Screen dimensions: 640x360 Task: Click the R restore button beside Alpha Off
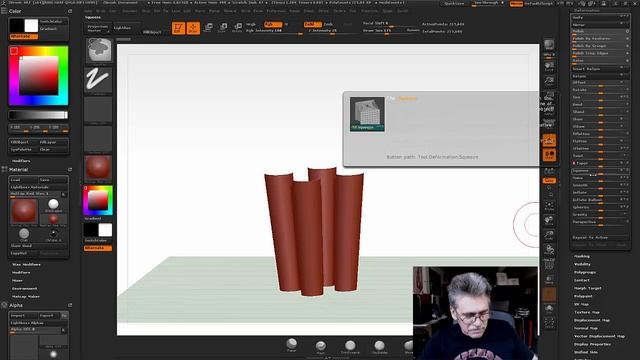(x=63, y=329)
